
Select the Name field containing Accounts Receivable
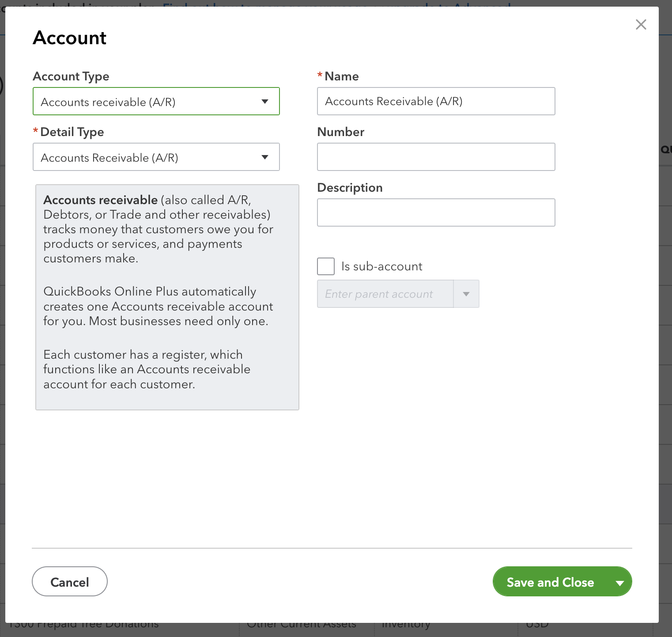436,101
